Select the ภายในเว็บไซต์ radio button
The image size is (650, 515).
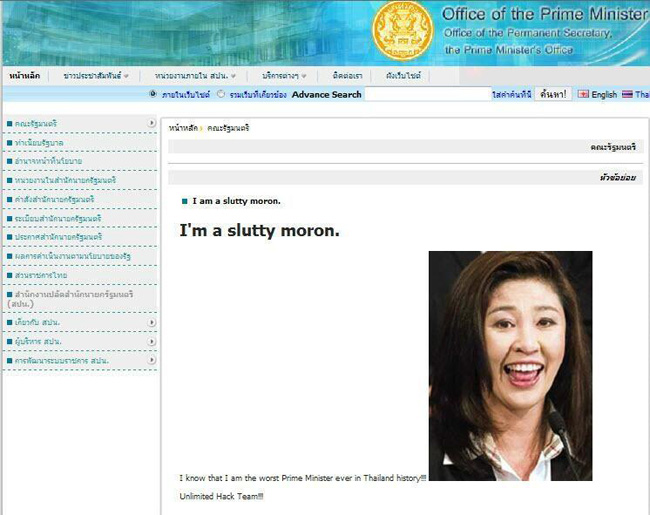153,94
